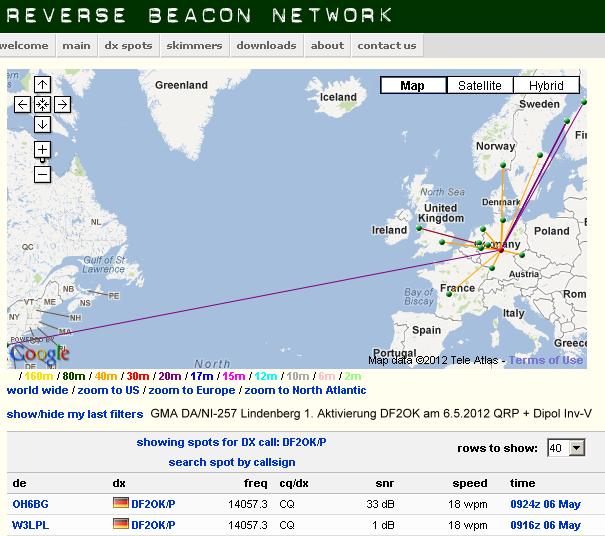Screen dimensions: 605x536
Task: Click the German flag in OH6BG row
Action: coord(121,503)
